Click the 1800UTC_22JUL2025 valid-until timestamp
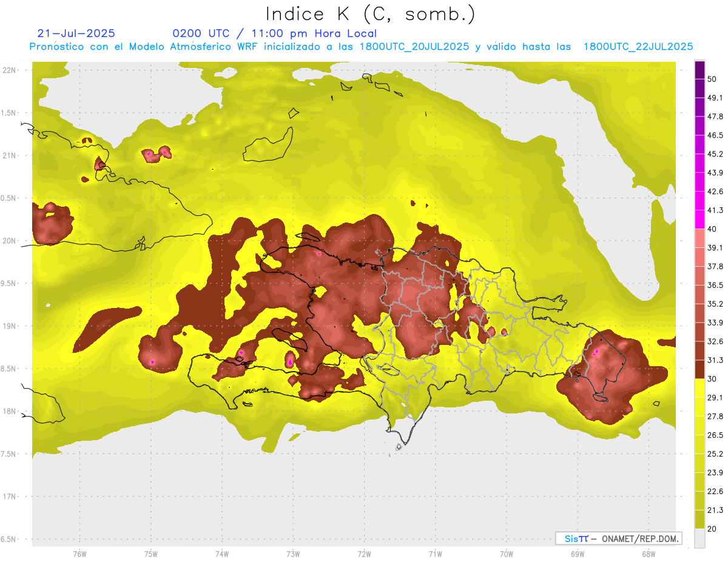 coord(638,47)
